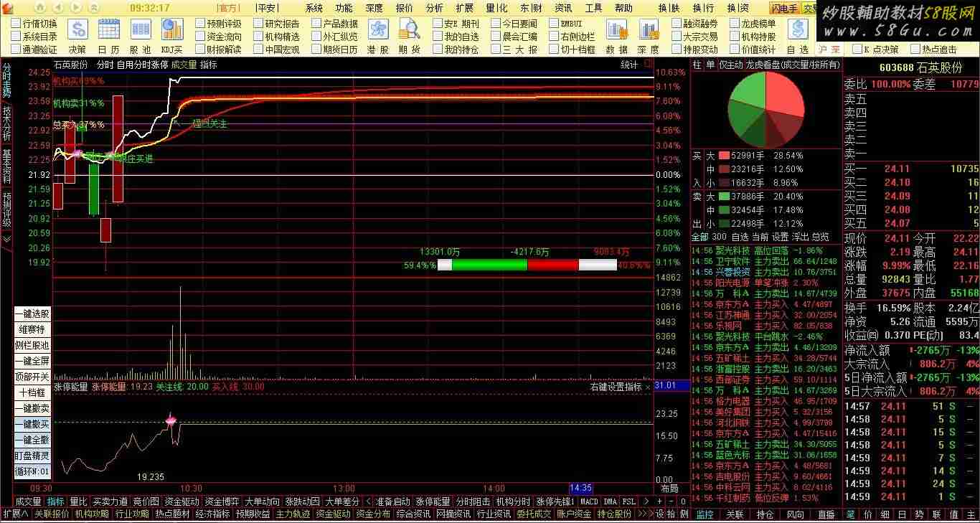Click the 统计 label above chart
980x523 pixels.
[629, 65]
